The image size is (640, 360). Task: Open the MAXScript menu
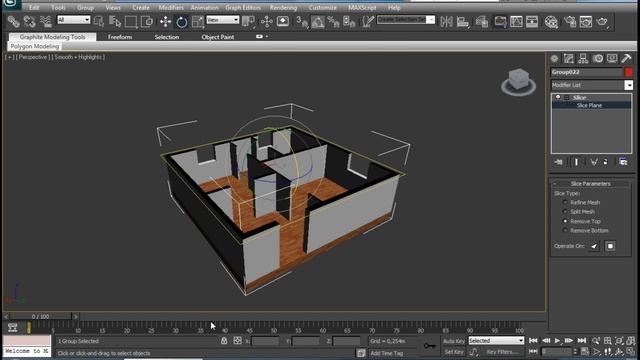coord(362,7)
